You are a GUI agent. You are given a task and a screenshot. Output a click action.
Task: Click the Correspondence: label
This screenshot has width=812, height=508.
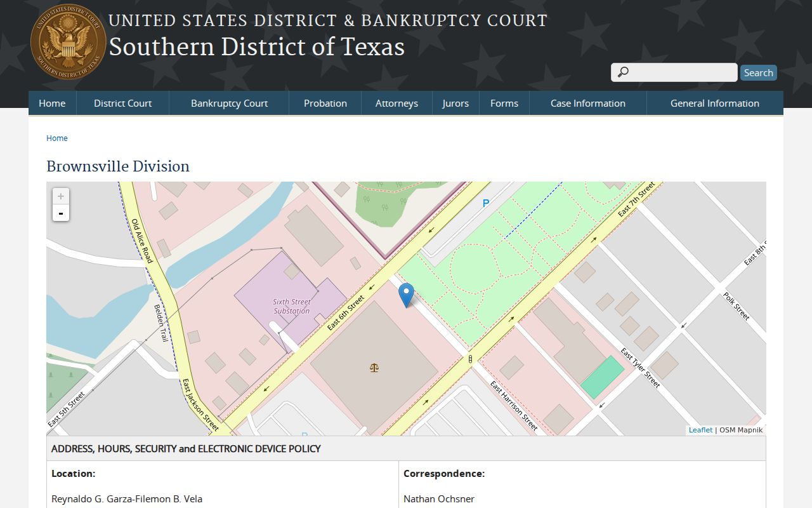click(444, 474)
